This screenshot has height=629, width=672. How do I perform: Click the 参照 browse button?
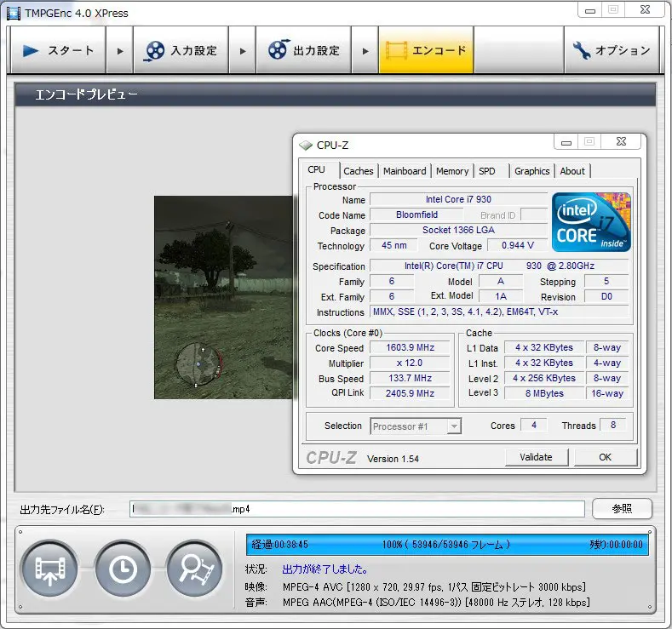tap(622, 509)
